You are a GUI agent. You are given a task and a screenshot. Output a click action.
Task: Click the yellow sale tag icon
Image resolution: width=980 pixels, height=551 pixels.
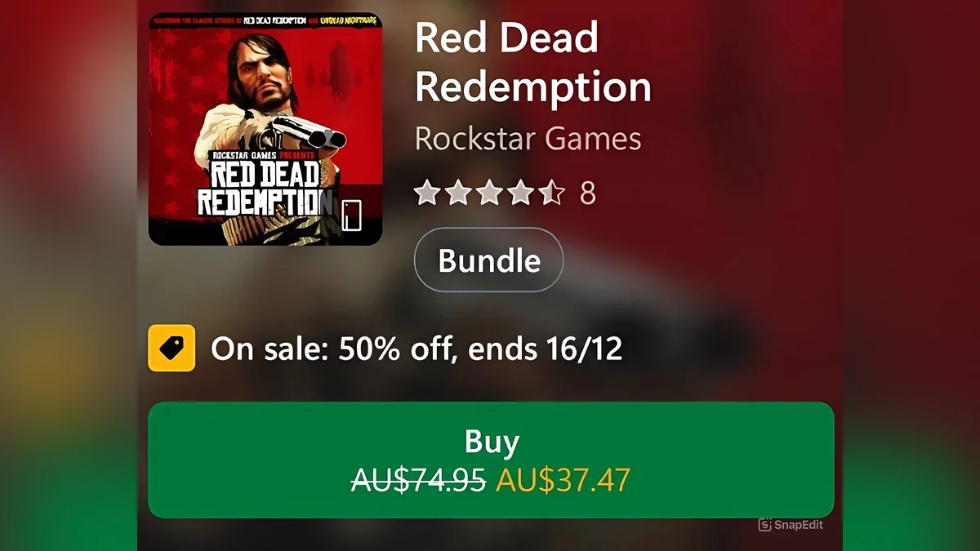(171, 349)
